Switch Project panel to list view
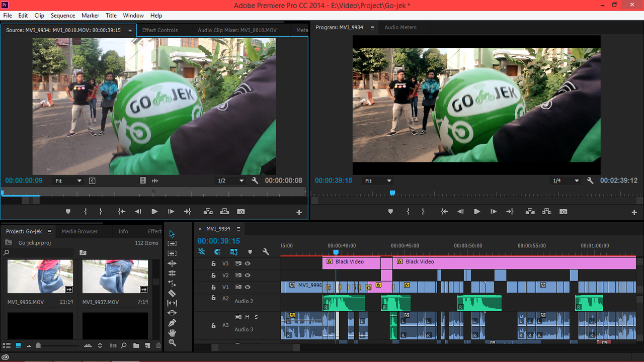 7,345
